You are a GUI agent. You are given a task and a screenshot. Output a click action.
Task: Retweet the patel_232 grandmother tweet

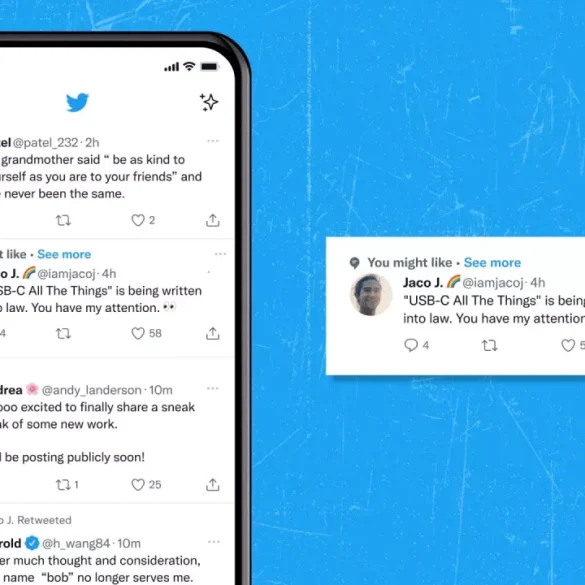[x=63, y=220]
